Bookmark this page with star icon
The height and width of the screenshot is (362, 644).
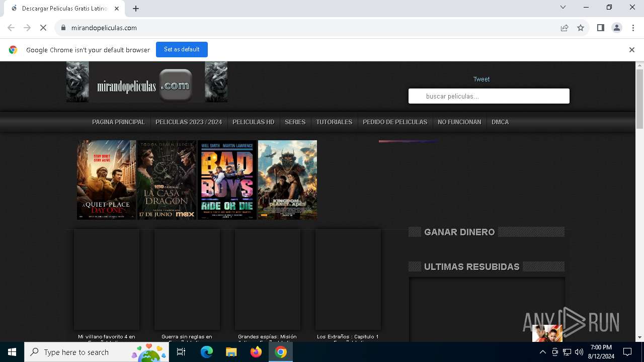coord(581,28)
